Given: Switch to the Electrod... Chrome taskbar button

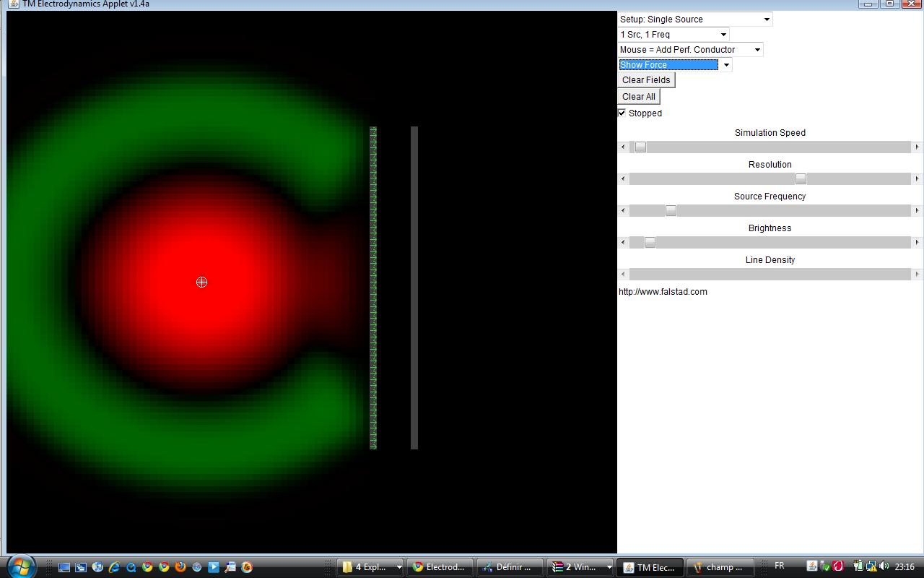Looking at the screenshot, I should click(x=440, y=567).
